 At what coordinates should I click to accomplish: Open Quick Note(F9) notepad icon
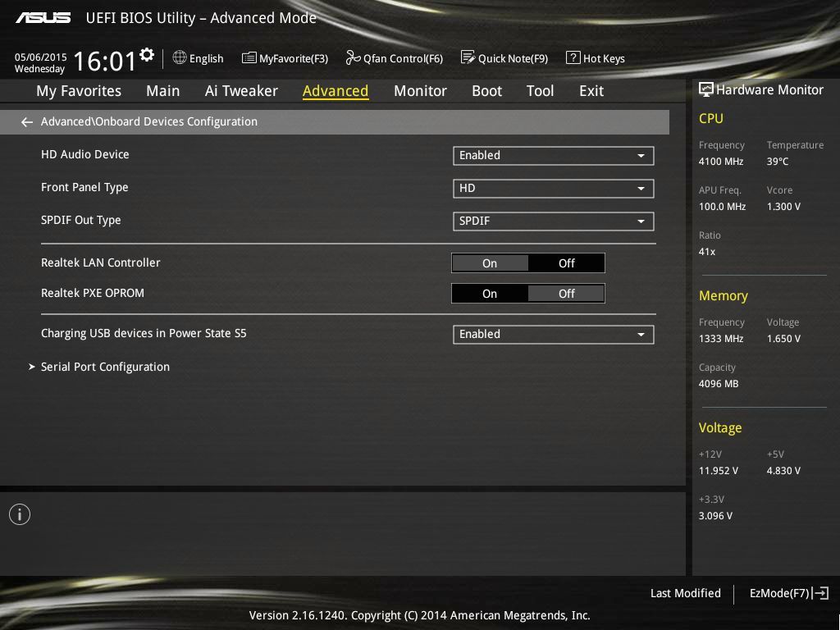point(468,57)
